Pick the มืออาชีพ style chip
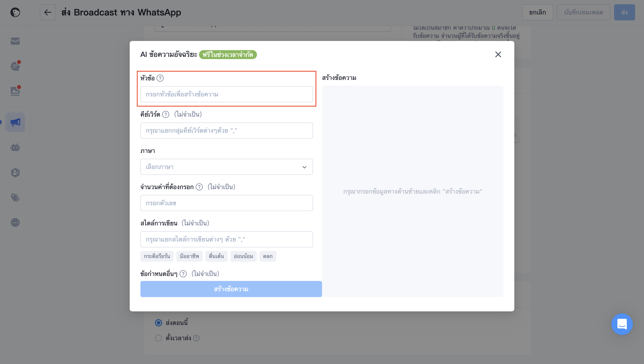The image size is (644, 364). 189,256
